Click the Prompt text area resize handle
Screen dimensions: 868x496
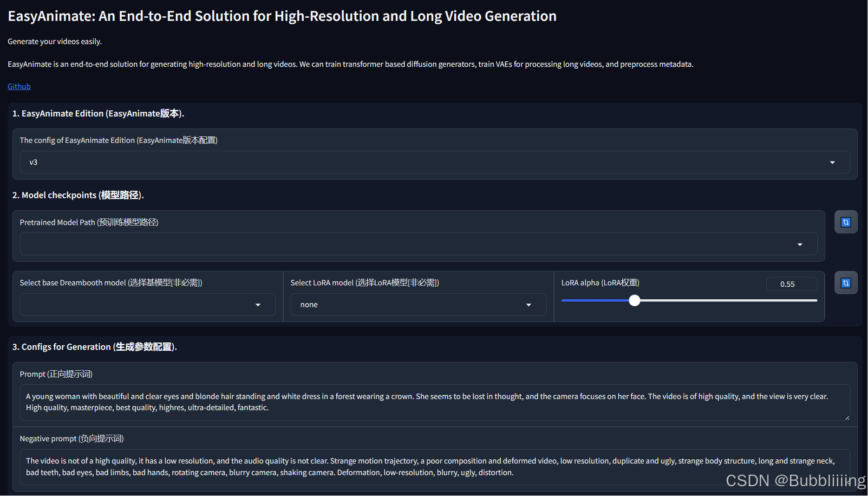tap(847, 418)
